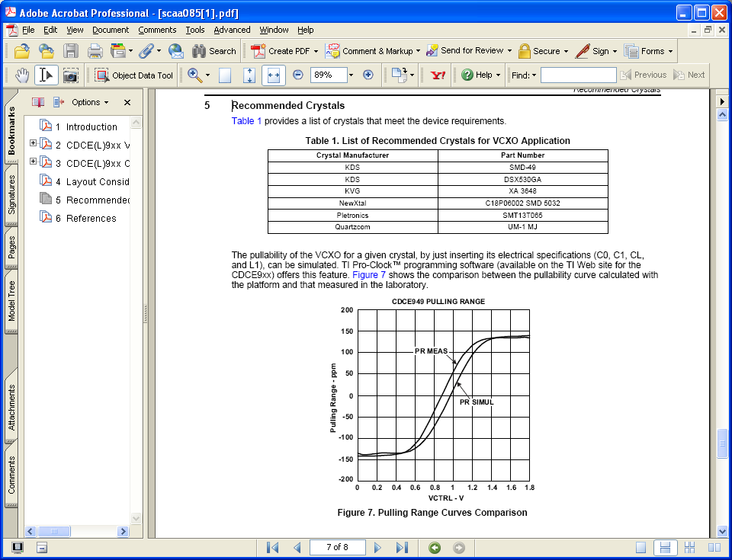Close the bookmarks navigation panel

click(x=127, y=102)
